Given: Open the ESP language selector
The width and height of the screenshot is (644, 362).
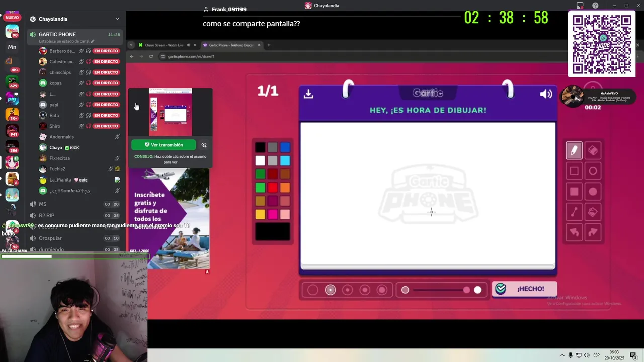Looking at the screenshot, I should pos(597,355).
